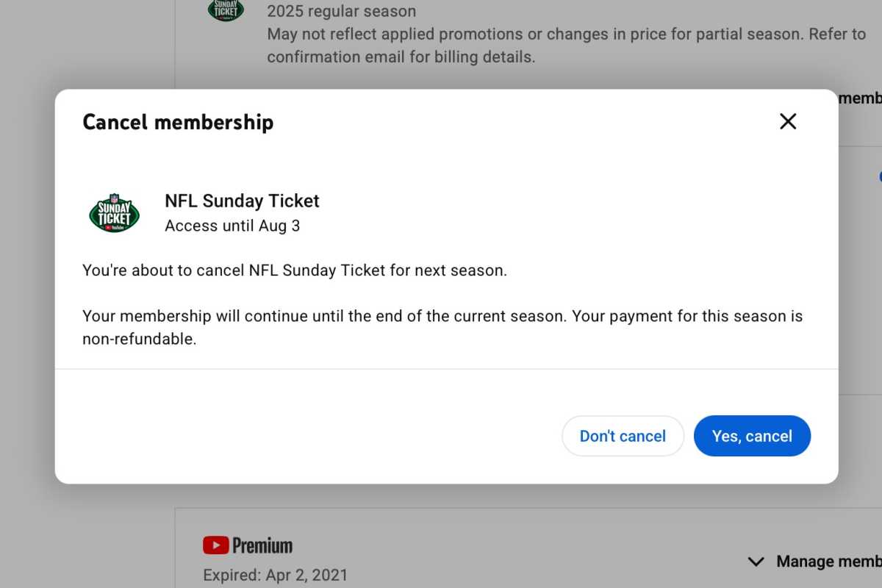Click the NFL Sunday Ticket title in the dialog

point(241,201)
